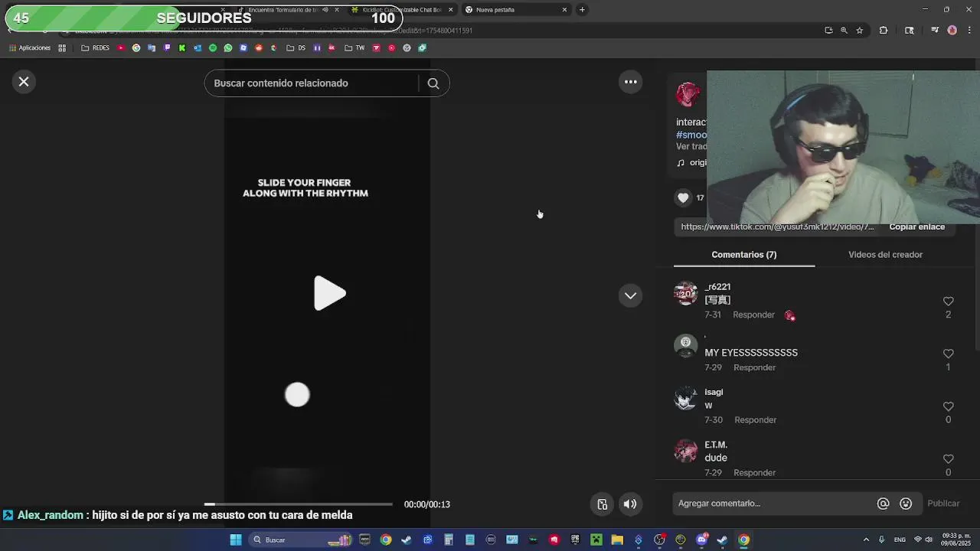Image resolution: width=980 pixels, height=551 pixels.
Task: Open Epic Games from the taskbar
Action: point(575,540)
